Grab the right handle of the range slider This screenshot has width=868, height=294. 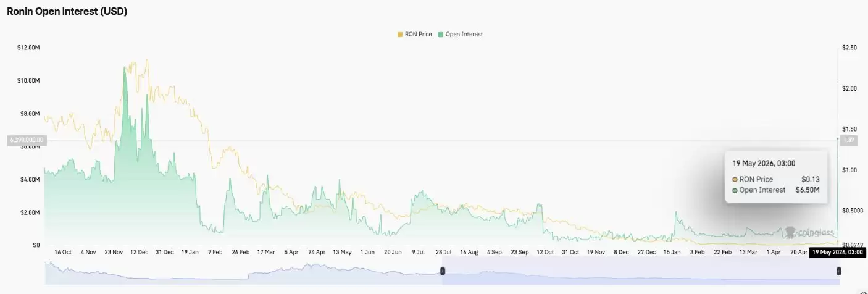click(x=839, y=271)
